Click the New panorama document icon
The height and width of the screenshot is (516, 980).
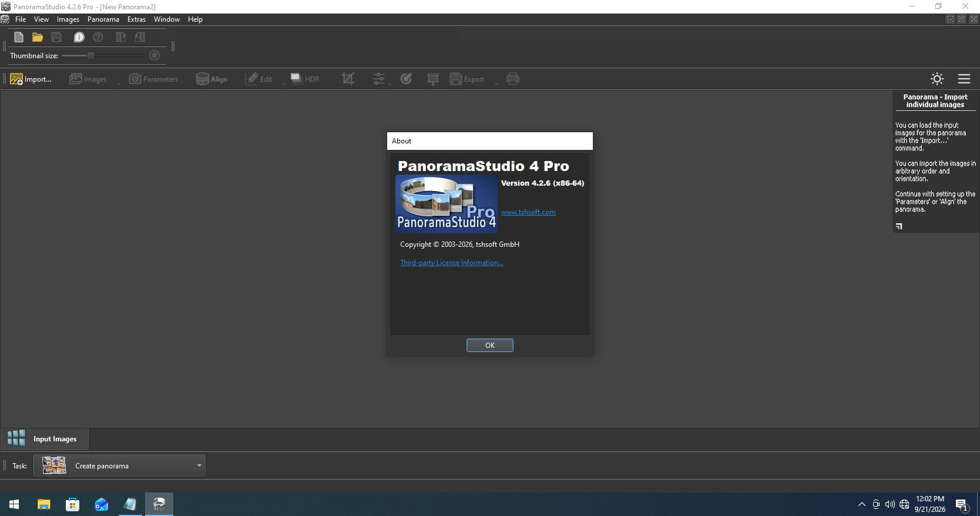tap(19, 37)
